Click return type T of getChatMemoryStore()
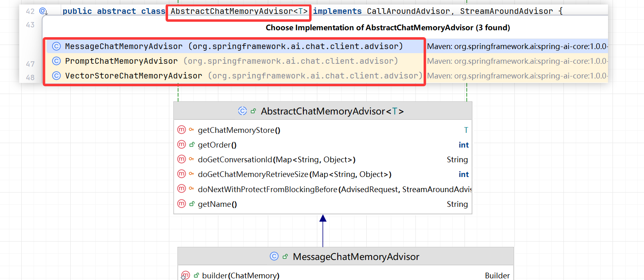The image size is (644, 280). pos(466,130)
